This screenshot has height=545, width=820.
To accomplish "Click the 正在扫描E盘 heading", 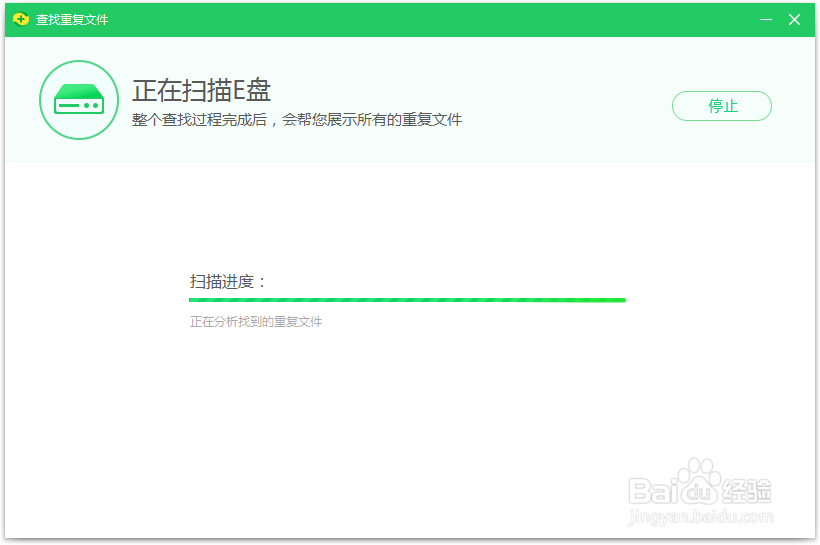I will coord(201,90).
